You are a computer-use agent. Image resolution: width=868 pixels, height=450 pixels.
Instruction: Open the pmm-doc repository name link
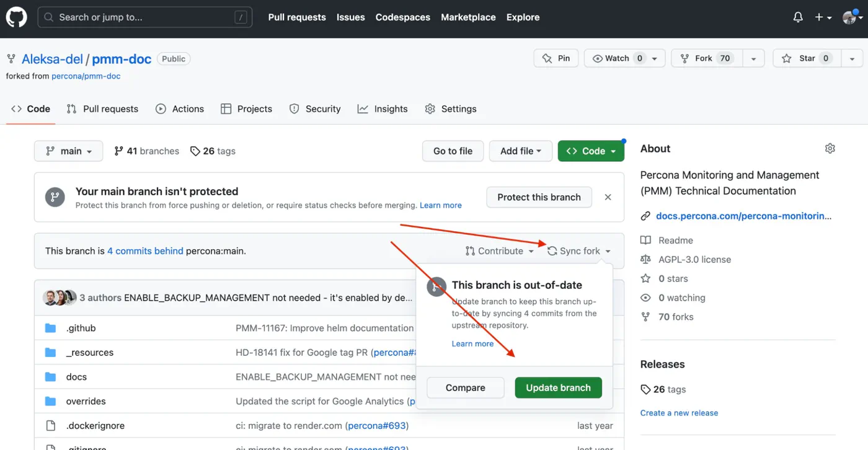(122, 59)
